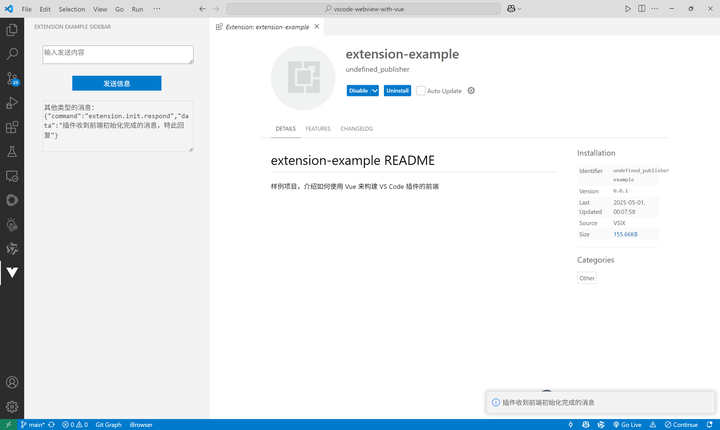This screenshot has height=430, width=720.
Task: Click the Run play icon at top right
Action: [628, 9]
